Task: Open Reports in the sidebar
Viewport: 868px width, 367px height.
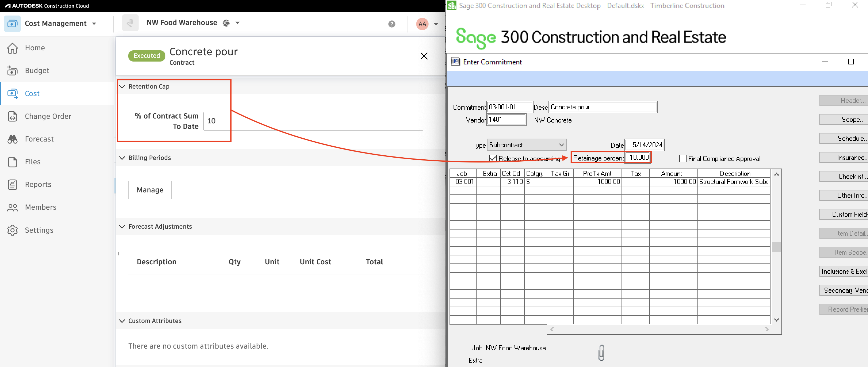Action: 39,185
